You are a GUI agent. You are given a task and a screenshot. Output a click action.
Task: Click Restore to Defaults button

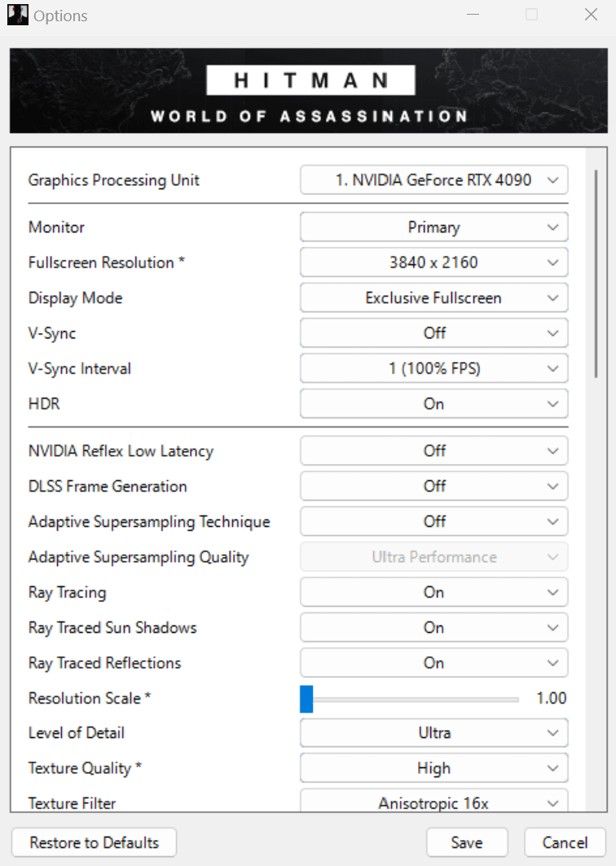[x=94, y=842]
